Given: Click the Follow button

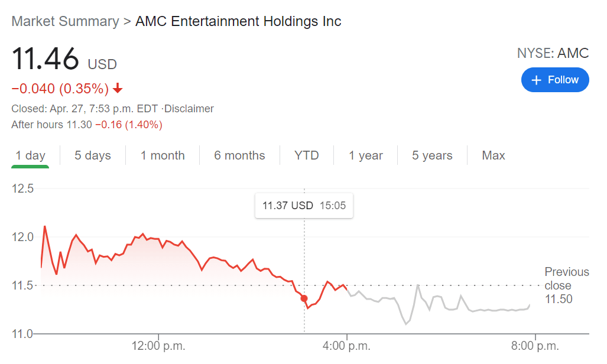Looking at the screenshot, I should [x=554, y=80].
